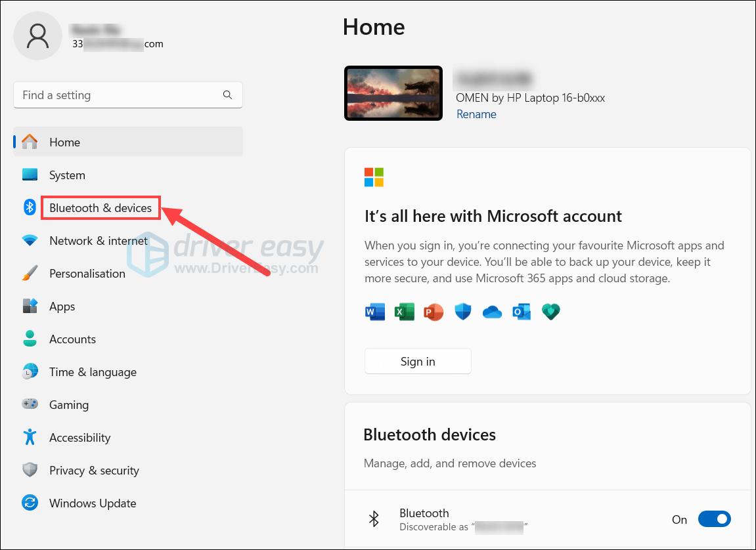Click the user profile avatar
The image size is (756, 550).
tap(37, 36)
